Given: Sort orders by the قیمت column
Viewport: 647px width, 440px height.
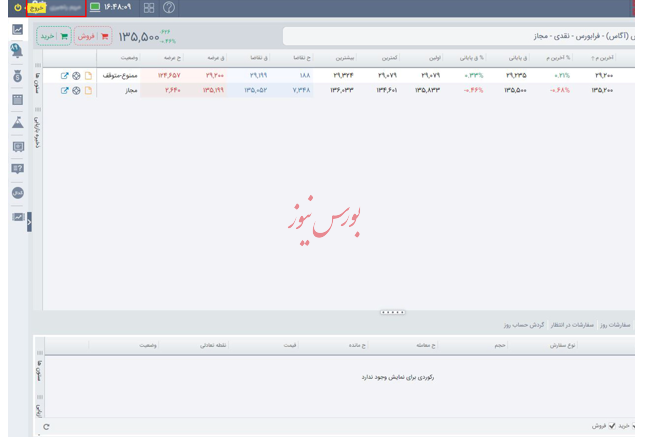Looking at the screenshot, I should [290, 345].
